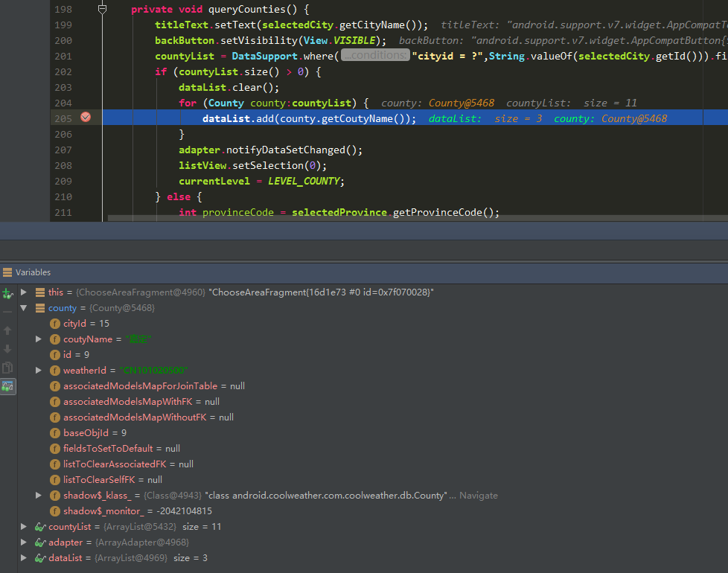This screenshot has height=573, width=728.
Task: Click the move watch up arrow
Action: [7, 330]
